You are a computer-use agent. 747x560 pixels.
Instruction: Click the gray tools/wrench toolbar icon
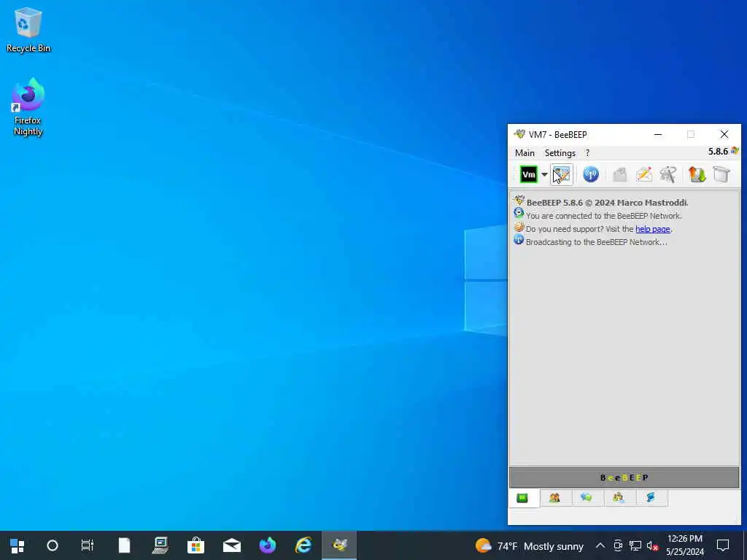(x=668, y=174)
